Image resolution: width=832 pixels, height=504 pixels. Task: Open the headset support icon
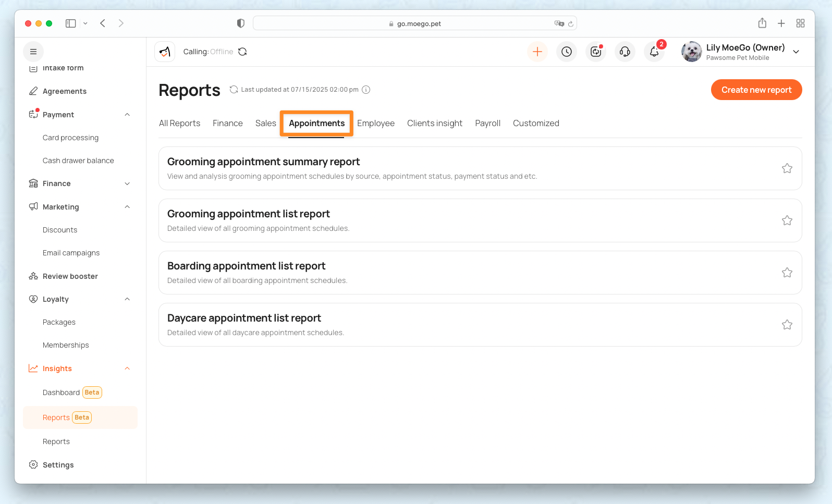(x=625, y=52)
